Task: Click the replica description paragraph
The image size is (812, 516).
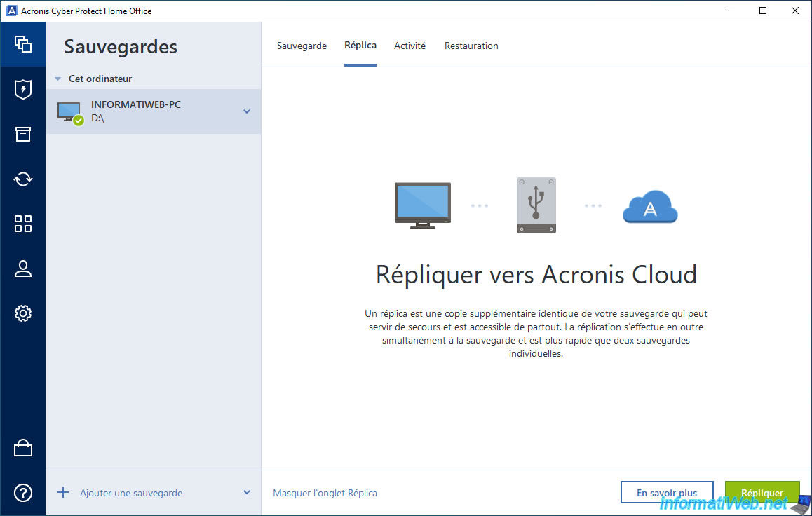Action: click(536, 334)
